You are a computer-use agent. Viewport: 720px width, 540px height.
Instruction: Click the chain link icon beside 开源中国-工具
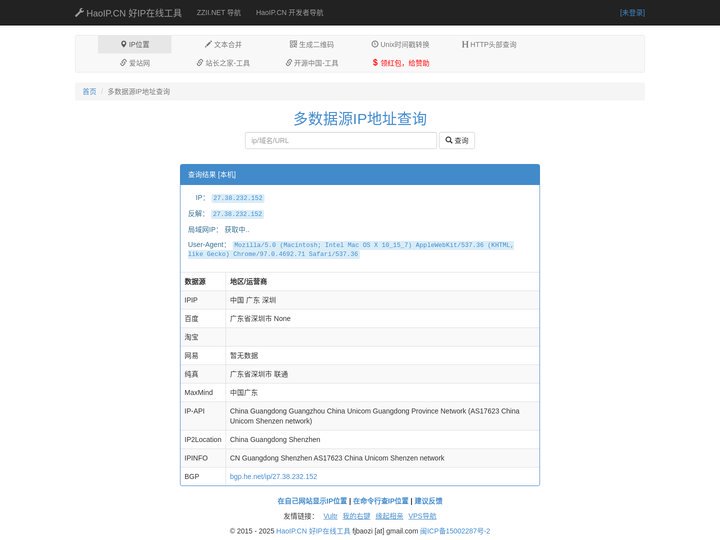pyautogui.click(x=288, y=62)
